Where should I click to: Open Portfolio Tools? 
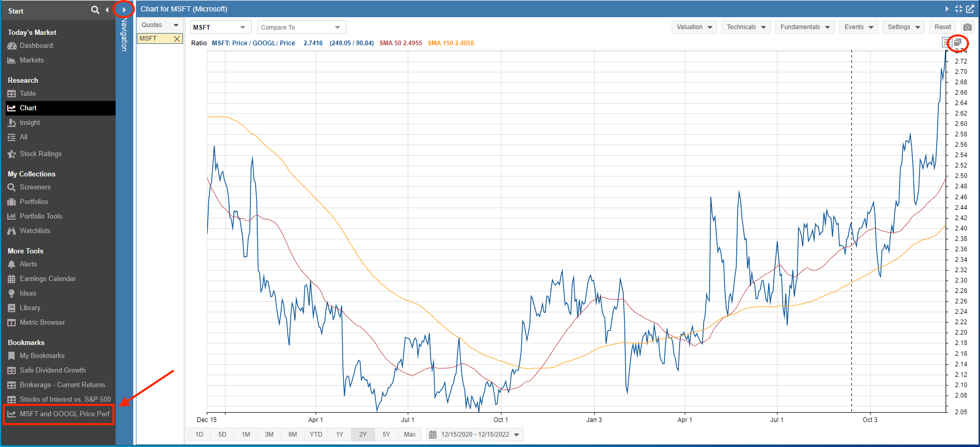point(34,216)
